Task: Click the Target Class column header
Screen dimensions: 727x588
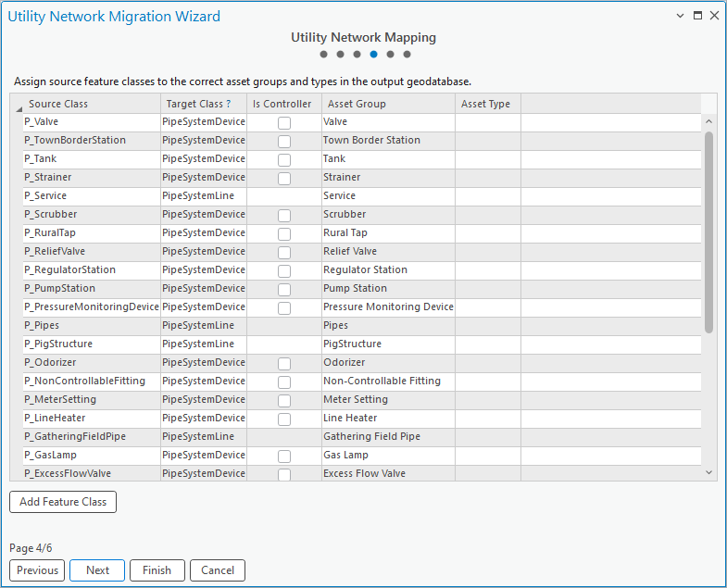Action: (x=204, y=104)
